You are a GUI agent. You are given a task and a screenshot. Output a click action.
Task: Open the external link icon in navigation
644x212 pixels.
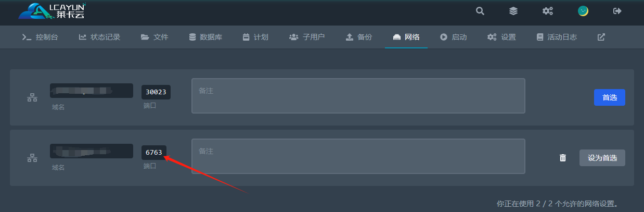[601, 37]
